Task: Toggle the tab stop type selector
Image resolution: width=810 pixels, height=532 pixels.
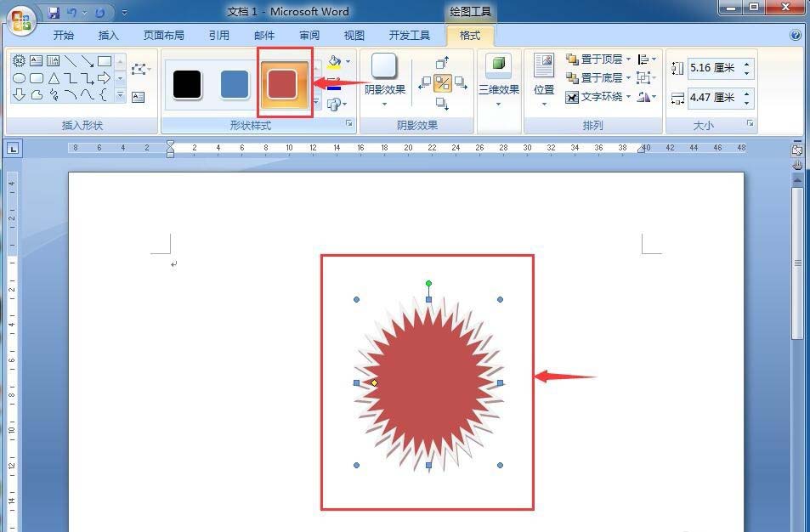Action: (13, 150)
